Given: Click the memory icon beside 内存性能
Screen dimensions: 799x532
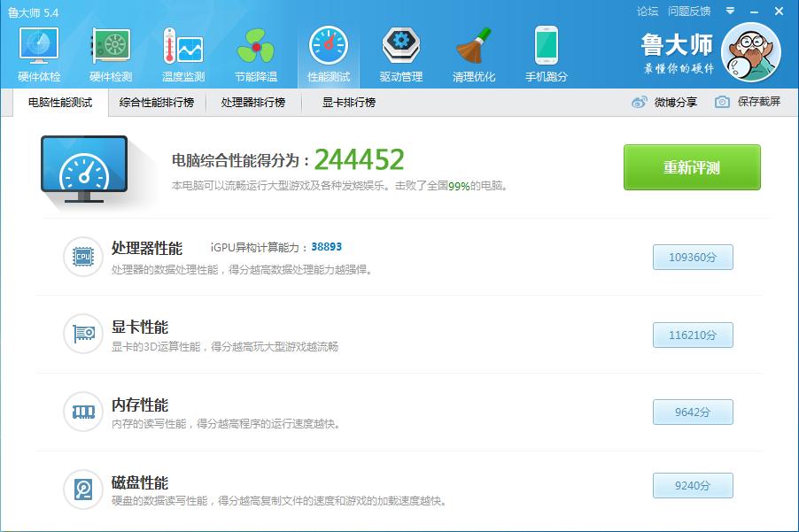Looking at the screenshot, I should (x=82, y=412).
